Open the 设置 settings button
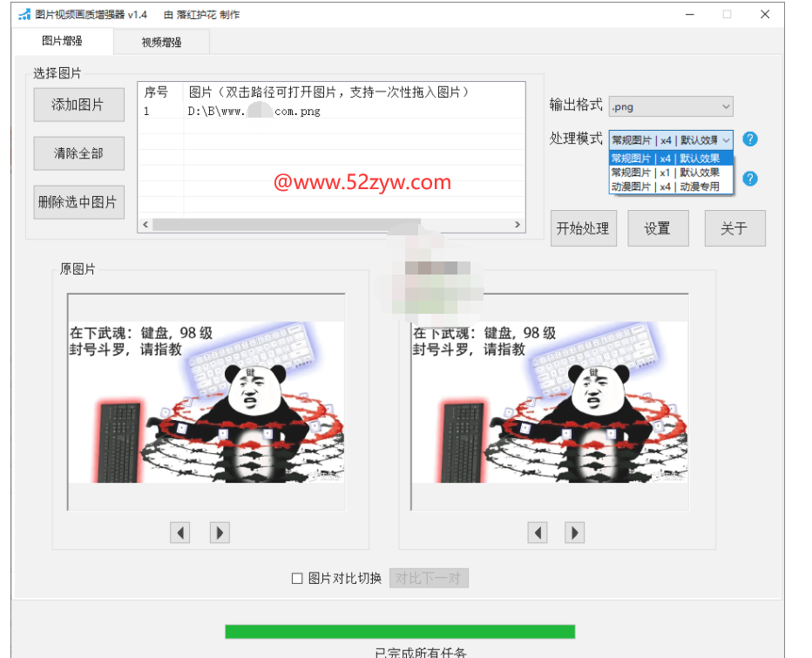Viewport: 812px width, 658px height. (x=658, y=228)
